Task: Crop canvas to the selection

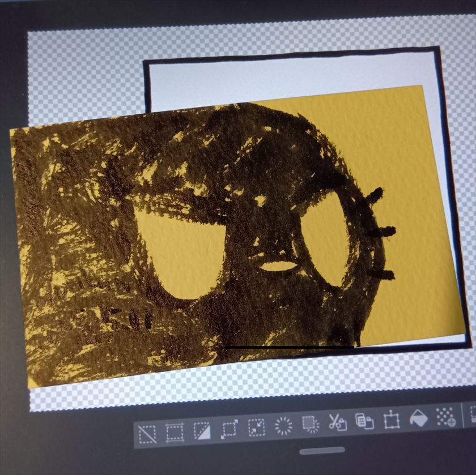Action: point(175,433)
